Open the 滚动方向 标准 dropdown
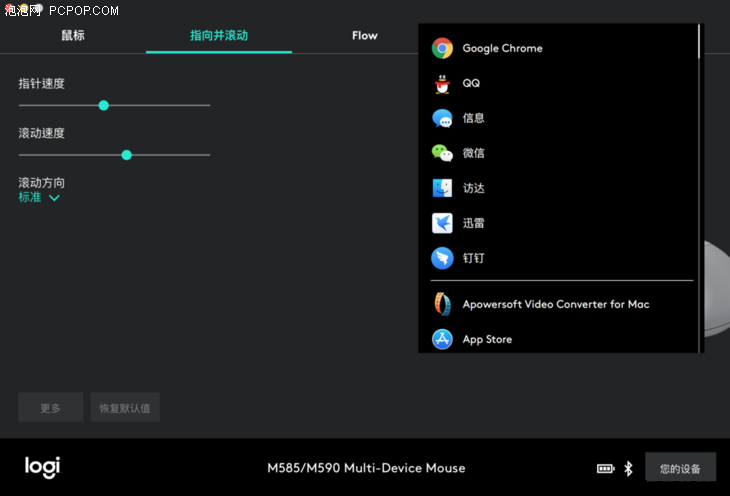 (39, 197)
